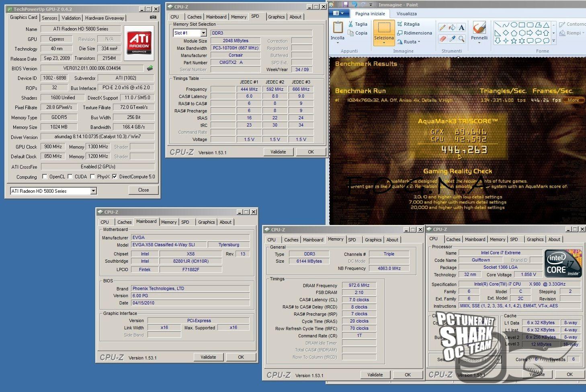Open the Sensors tab in GPU-Z
586x392 pixels.
pyautogui.click(x=49, y=18)
